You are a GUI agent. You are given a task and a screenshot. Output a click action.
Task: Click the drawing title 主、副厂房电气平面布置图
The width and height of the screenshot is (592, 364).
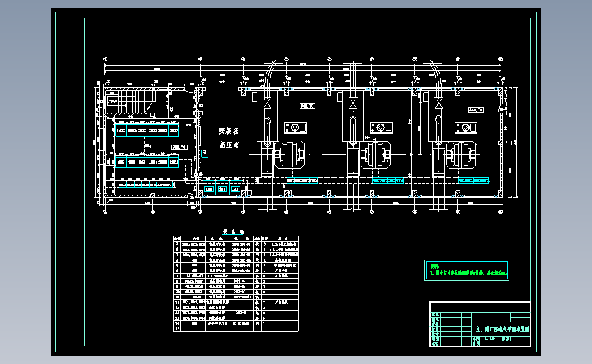pos(503,329)
